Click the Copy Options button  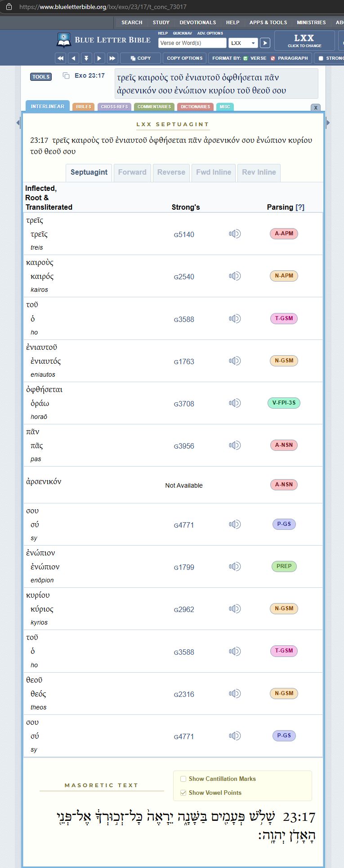[x=184, y=58]
